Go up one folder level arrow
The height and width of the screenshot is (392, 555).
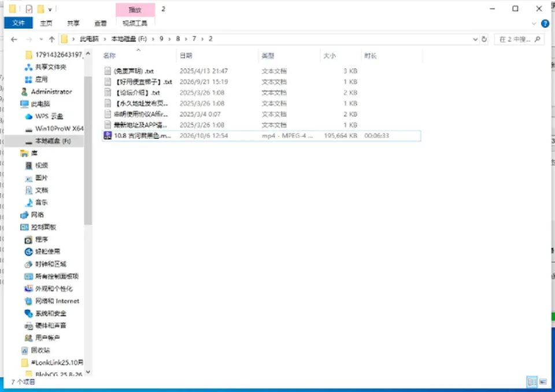[x=51, y=39]
